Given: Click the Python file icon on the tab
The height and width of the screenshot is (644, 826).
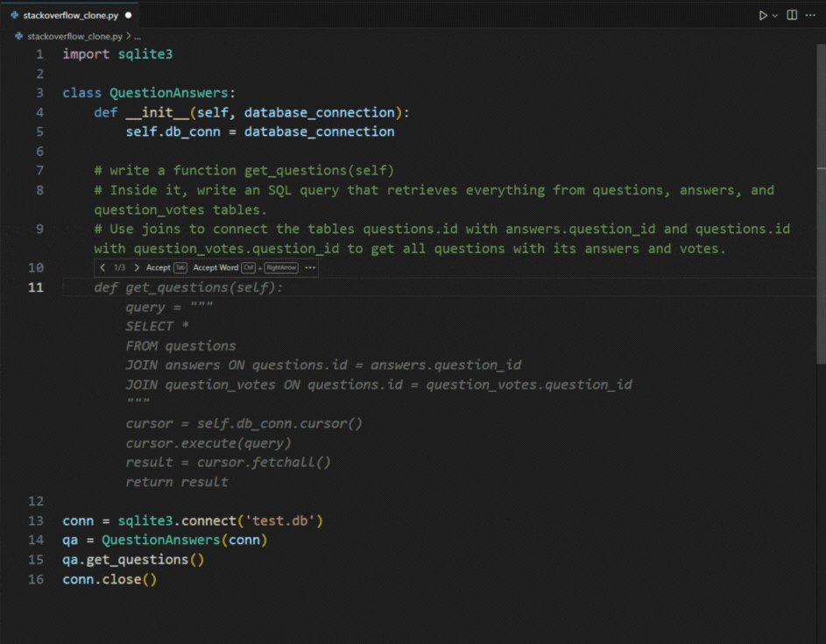Looking at the screenshot, I should 15,15.
